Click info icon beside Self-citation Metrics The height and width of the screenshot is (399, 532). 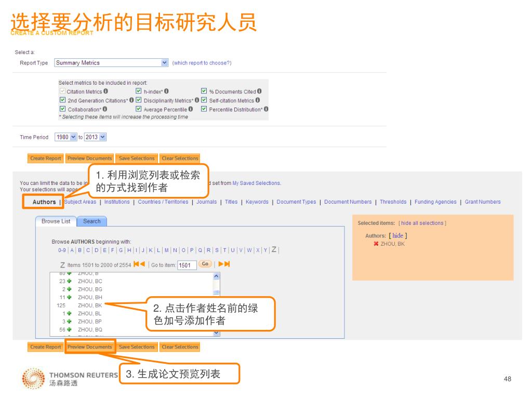point(258,100)
